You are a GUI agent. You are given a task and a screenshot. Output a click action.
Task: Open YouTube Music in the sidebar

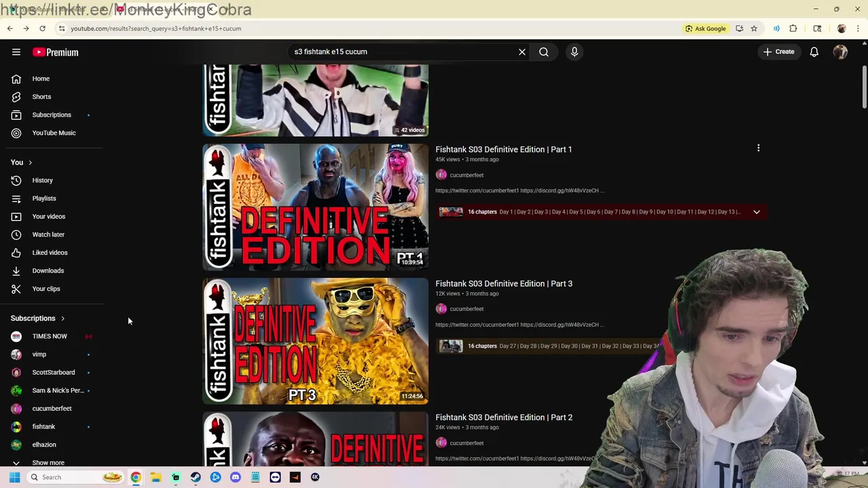[54, 133]
